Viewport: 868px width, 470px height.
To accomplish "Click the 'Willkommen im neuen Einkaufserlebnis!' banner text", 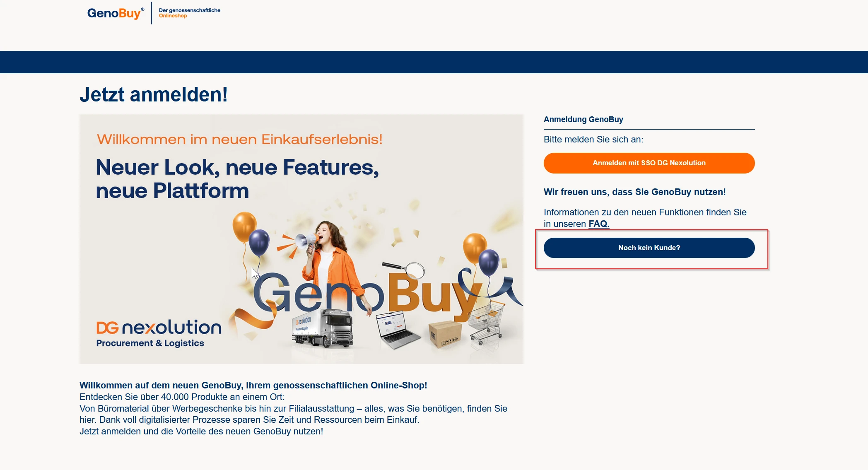I will 239,140.
